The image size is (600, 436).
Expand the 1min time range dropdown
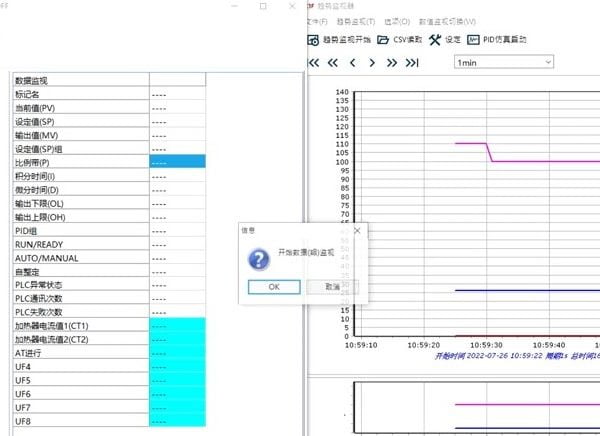point(503,62)
